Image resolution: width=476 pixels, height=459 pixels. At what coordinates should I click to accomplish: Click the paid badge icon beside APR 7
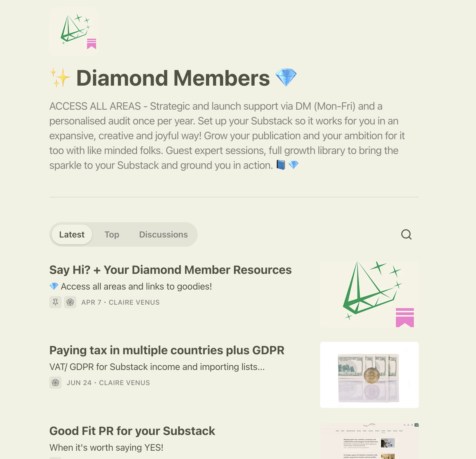(70, 302)
